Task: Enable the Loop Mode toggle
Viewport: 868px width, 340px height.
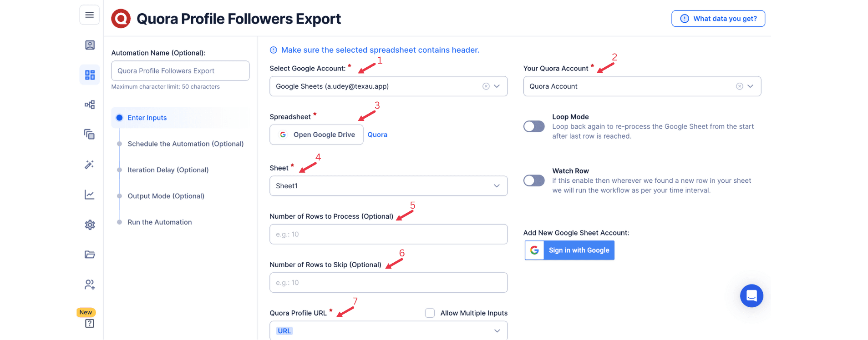Action: pyautogui.click(x=534, y=126)
